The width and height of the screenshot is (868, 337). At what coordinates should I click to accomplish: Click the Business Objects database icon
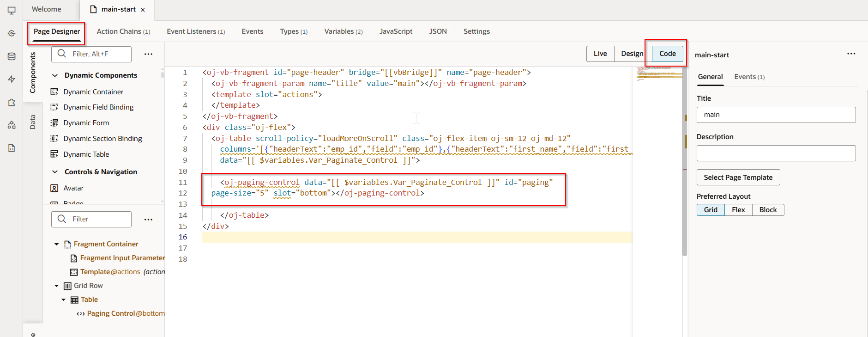pyautogui.click(x=12, y=56)
